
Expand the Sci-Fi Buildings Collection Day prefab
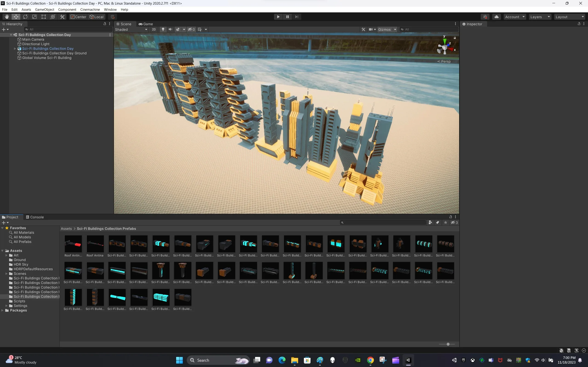click(15, 49)
